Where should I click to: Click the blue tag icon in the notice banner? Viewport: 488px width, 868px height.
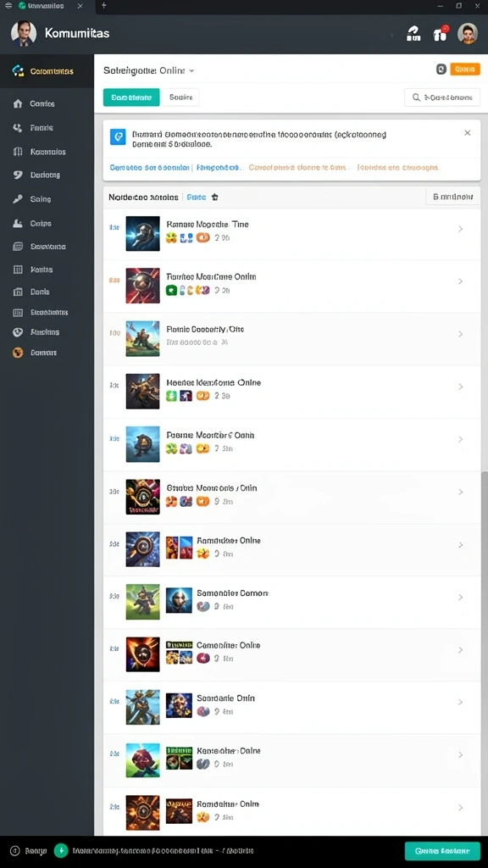click(118, 137)
